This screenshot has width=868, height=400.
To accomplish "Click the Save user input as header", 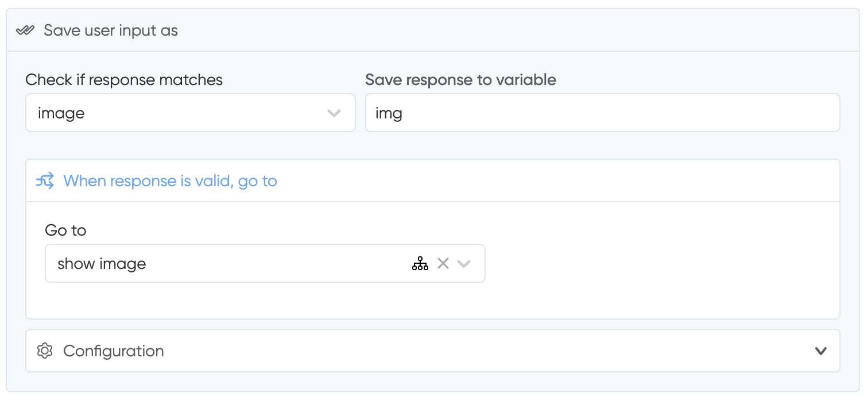I will click(x=111, y=30).
